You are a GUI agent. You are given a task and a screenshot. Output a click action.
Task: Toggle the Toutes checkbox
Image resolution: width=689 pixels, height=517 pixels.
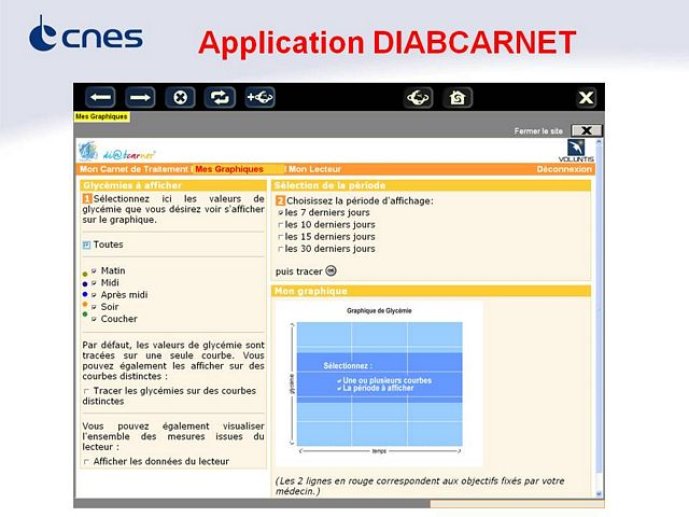click(x=87, y=245)
